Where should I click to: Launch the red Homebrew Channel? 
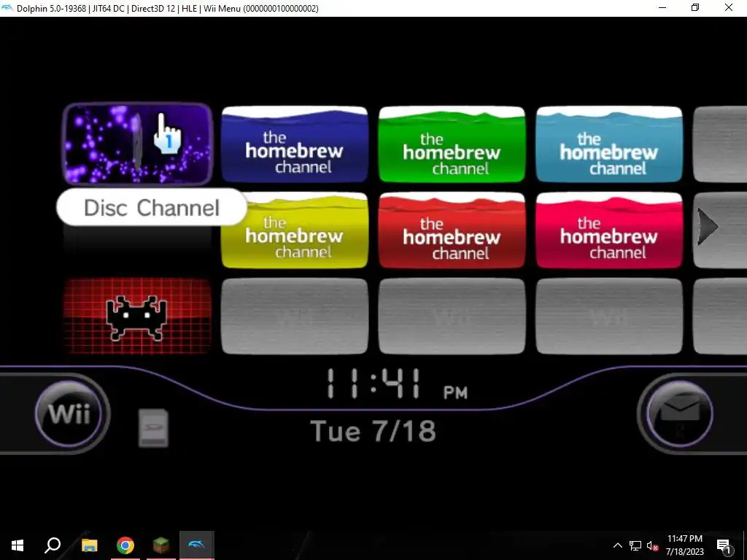(452, 230)
